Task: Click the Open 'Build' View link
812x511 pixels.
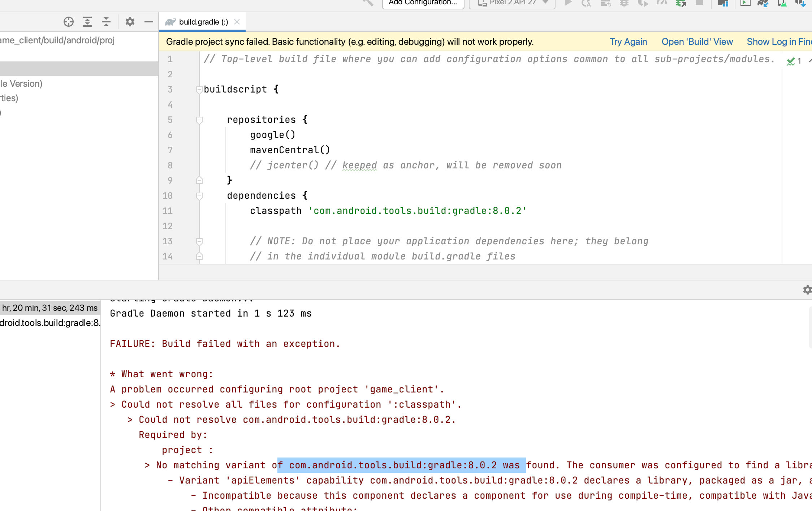Action: click(697, 42)
